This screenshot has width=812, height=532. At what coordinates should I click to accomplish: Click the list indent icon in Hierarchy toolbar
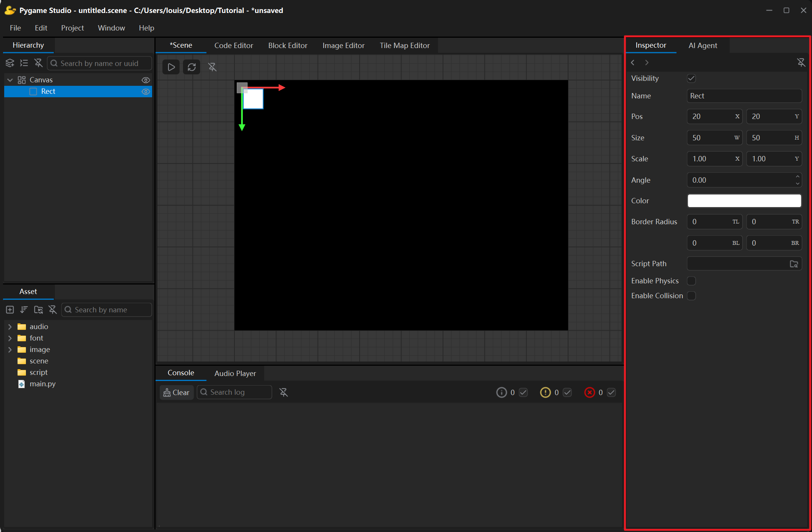click(x=24, y=63)
